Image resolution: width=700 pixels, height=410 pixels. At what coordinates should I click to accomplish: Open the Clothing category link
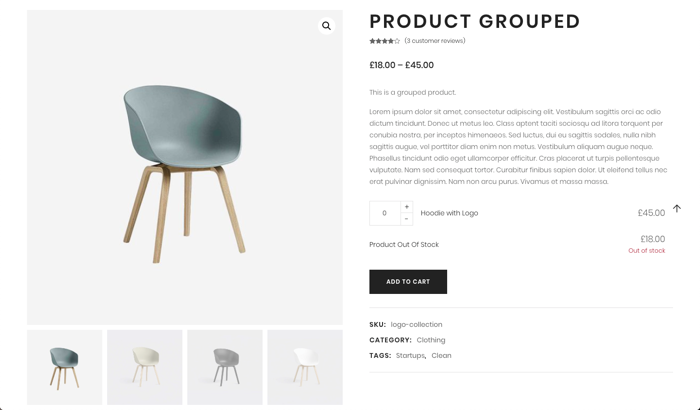431,340
